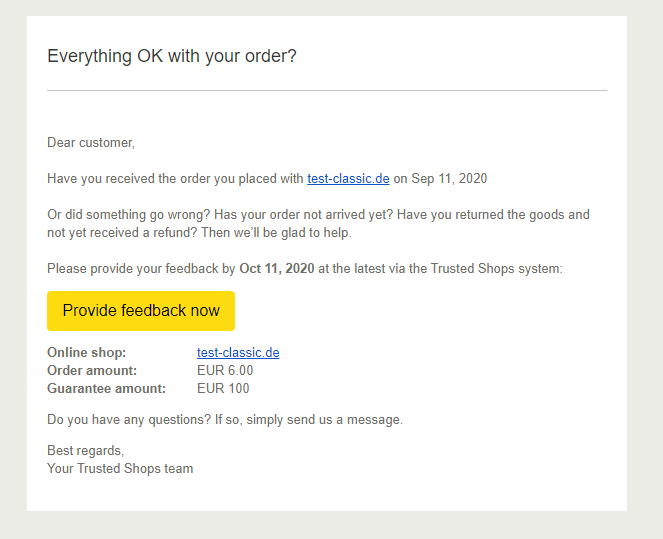Click the Order amount label

[x=92, y=371]
